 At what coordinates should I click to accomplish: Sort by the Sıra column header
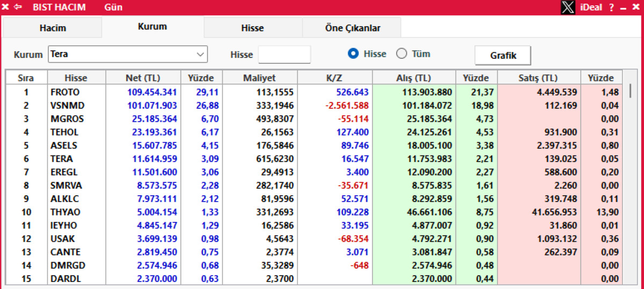click(x=26, y=78)
